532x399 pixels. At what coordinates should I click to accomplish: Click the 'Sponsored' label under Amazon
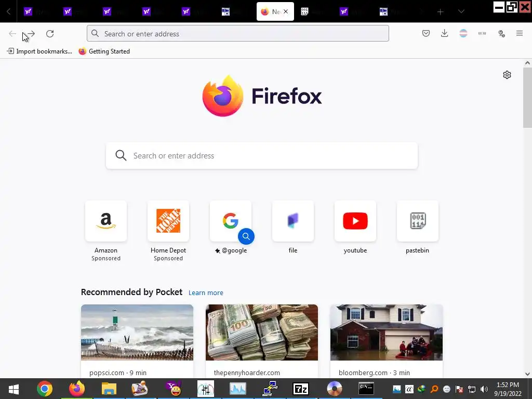(106, 259)
